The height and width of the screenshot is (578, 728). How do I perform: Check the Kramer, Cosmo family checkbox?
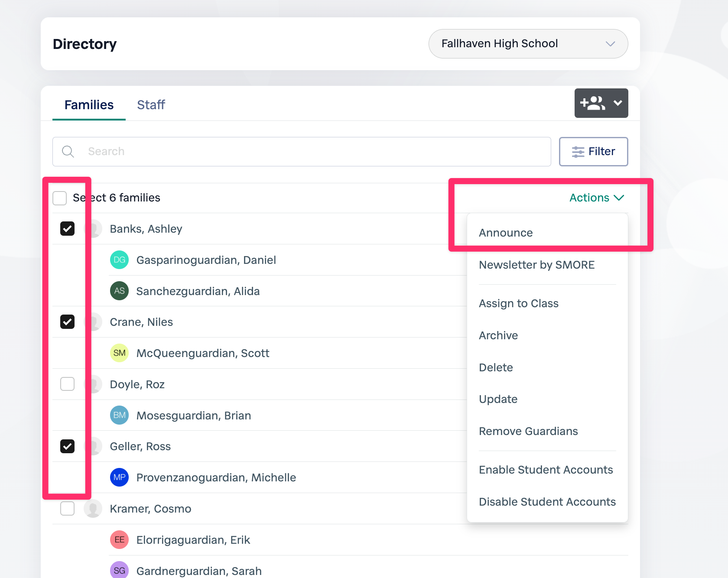click(x=67, y=509)
